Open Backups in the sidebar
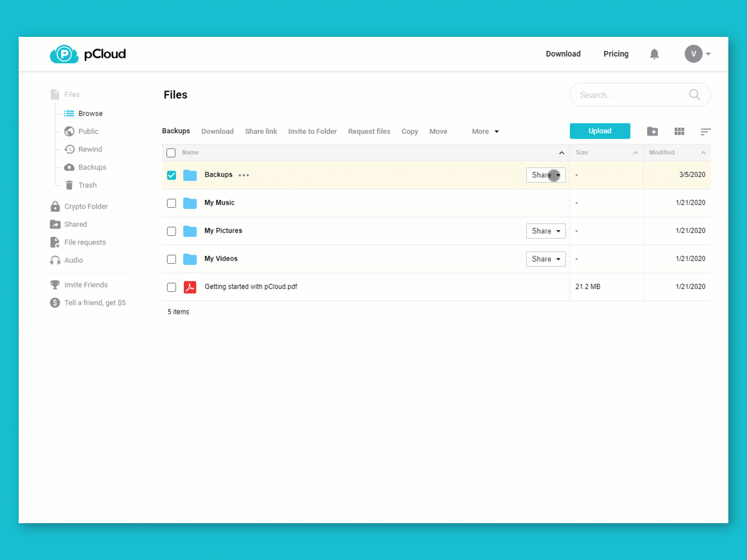 pyautogui.click(x=92, y=167)
